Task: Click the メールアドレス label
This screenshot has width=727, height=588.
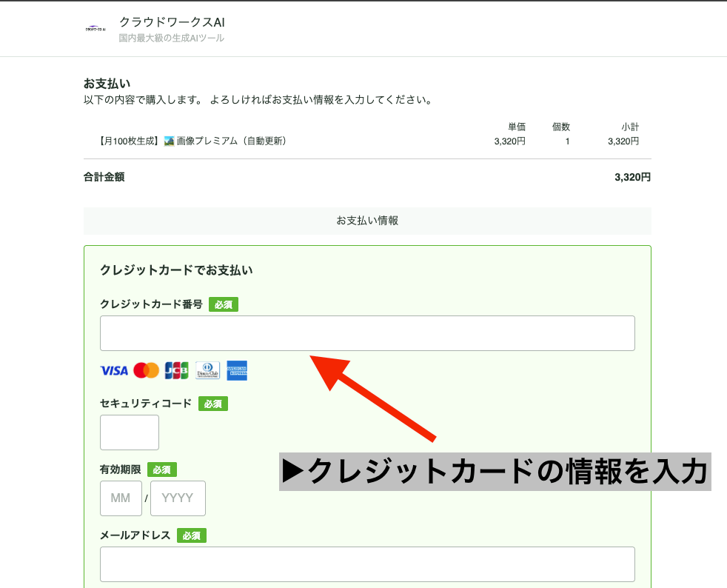Action: 135,535
